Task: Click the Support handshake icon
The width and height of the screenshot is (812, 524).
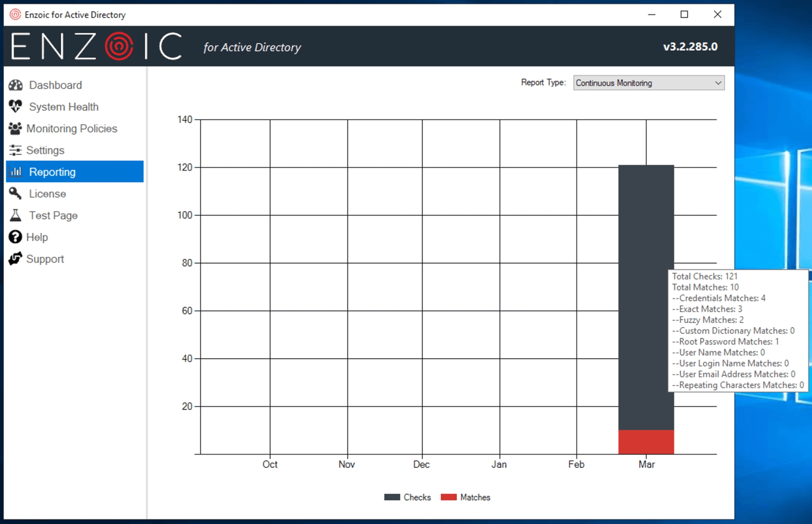Action: click(15, 259)
